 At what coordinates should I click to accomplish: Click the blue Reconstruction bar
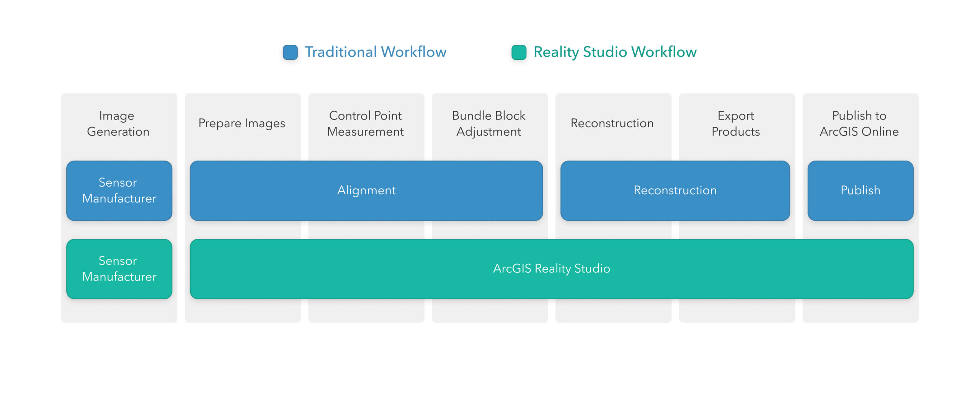coord(675,190)
